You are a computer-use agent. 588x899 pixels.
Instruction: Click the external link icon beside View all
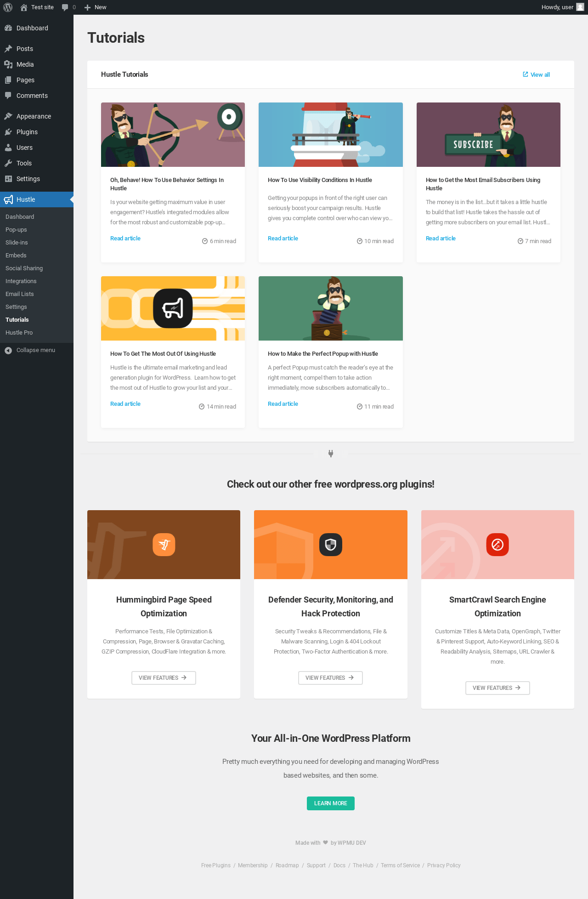526,74
